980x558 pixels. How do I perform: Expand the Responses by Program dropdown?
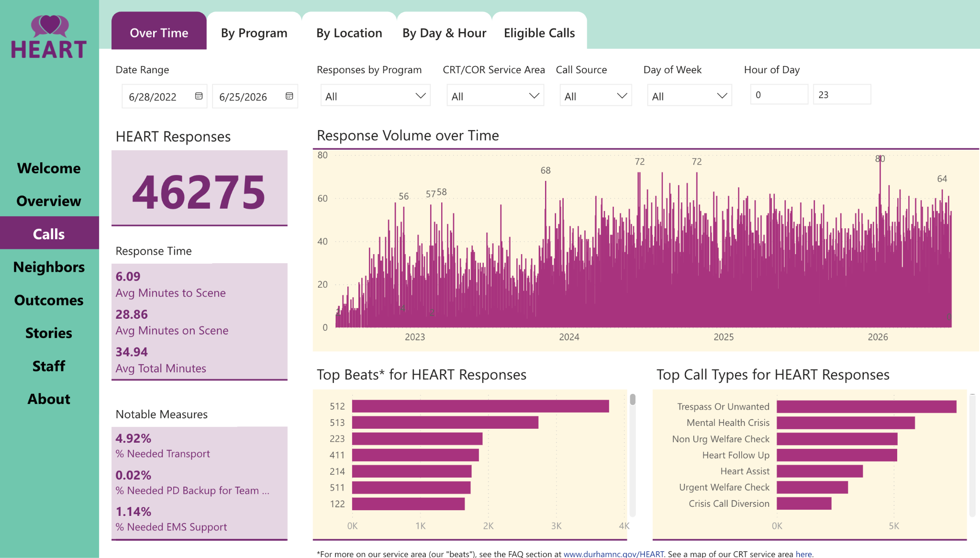coord(376,96)
